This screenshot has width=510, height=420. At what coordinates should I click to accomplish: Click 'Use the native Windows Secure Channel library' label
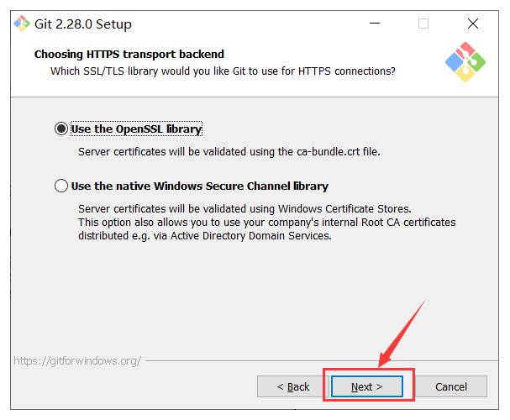200,186
